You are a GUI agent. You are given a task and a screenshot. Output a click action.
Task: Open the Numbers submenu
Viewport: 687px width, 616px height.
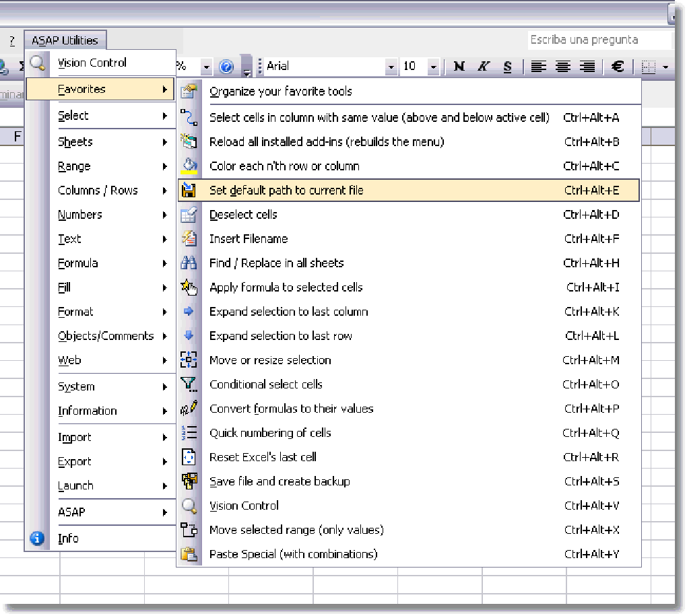pyautogui.click(x=101, y=215)
